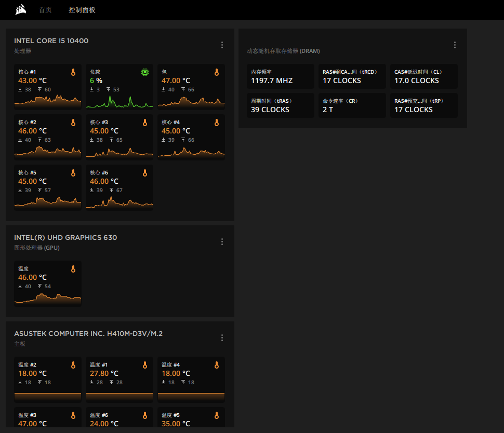The height and width of the screenshot is (433, 504).
Task: Select the CAS# CL 17.0 CLOCKS tile
Action: pos(424,76)
